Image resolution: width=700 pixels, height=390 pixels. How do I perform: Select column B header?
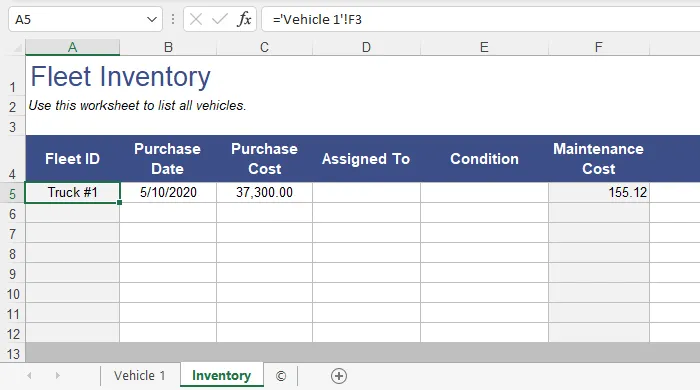point(168,47)
